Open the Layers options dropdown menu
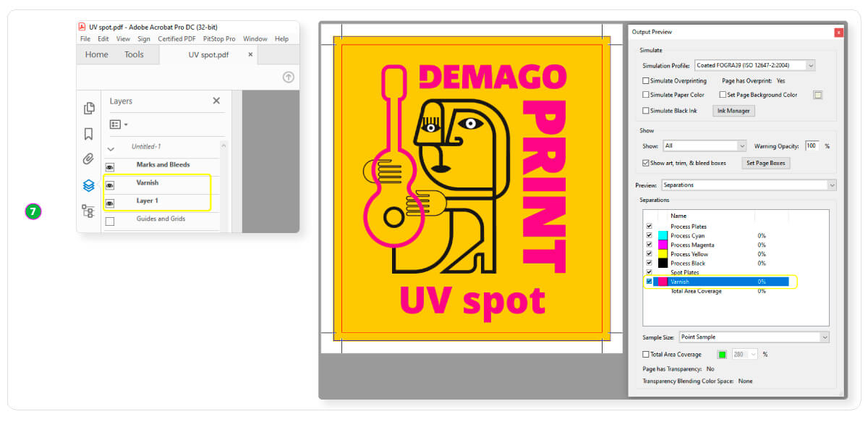This screenshot has height=422, width=868. click(x=119, y=125)
